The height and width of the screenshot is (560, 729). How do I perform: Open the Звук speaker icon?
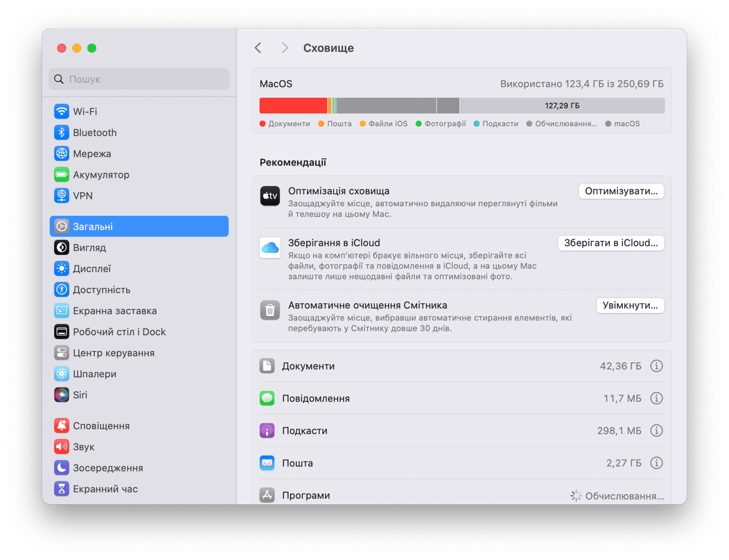pyautogui.click(x=61, y=447)
